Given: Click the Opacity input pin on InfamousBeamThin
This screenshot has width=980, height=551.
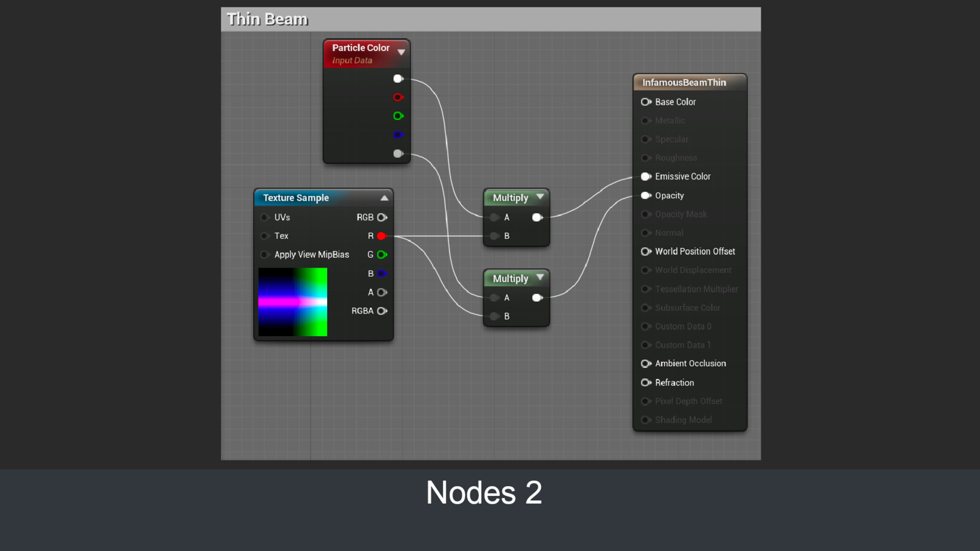Looking at the screenshot, I should point(646,195).
